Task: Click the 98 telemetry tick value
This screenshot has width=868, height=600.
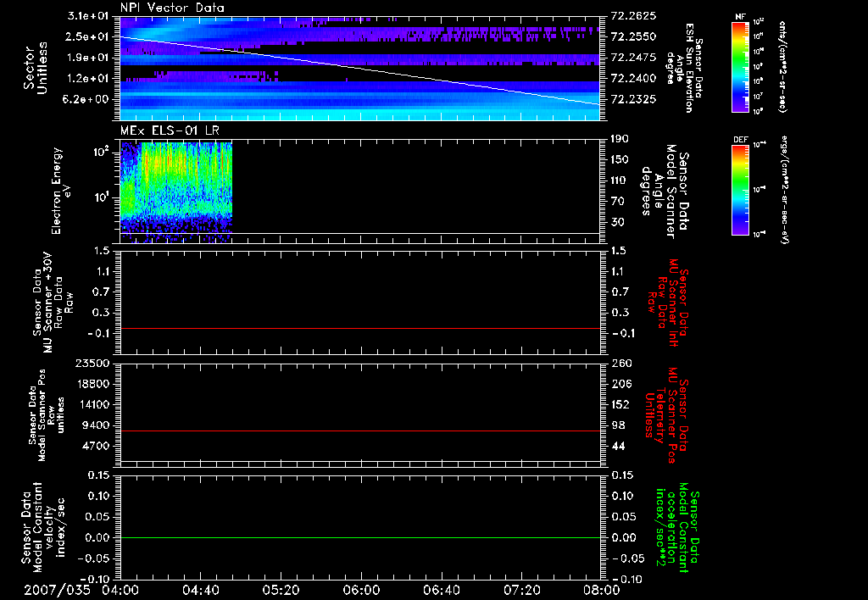Action: 618,425
